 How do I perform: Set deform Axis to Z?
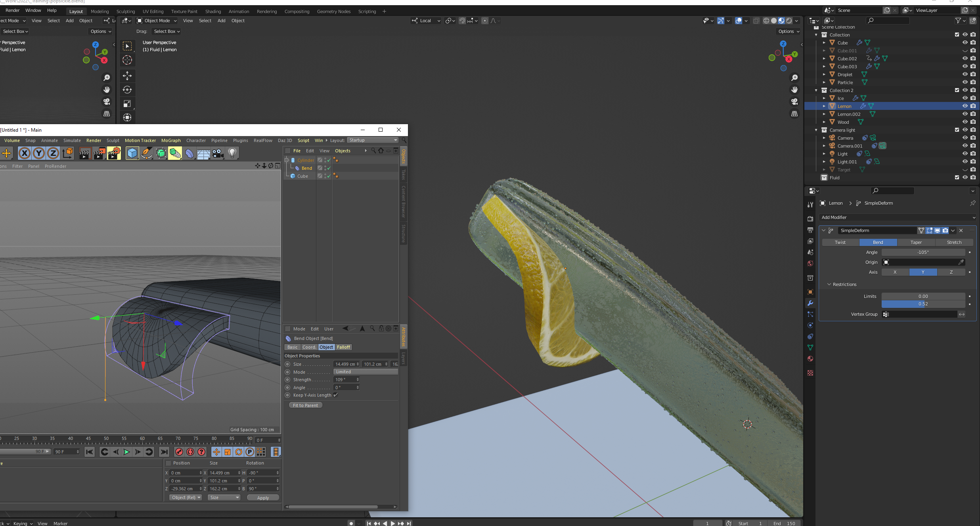[x=951, y=272]
